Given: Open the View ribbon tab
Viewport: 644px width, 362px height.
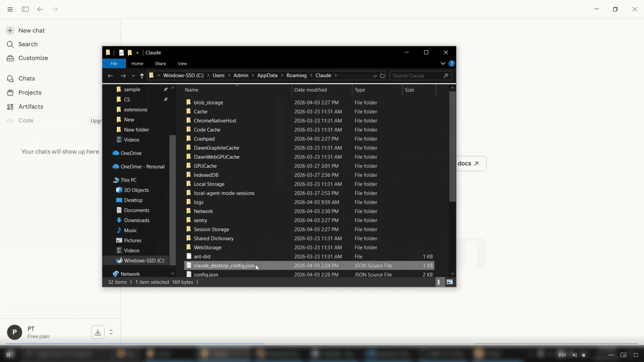Looking at the screenshot, I should [x=182, y=63].
